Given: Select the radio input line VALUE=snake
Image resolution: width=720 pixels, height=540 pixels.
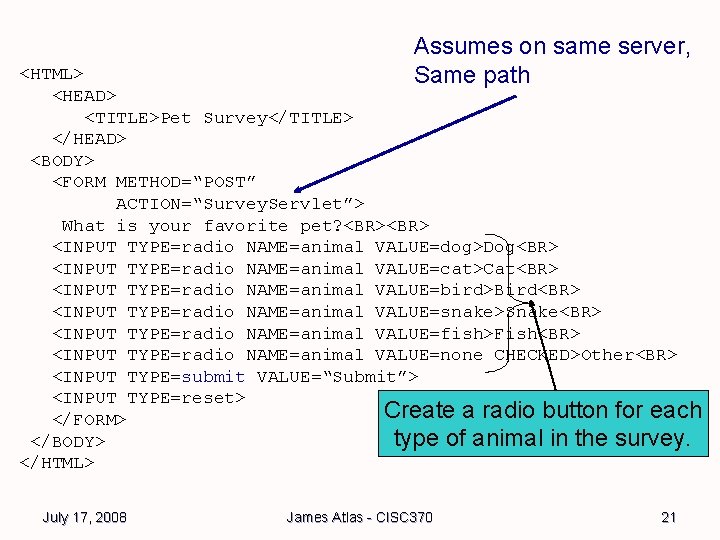Looking at the screenshot, I should pyautogui.click(x=326, y=312).
